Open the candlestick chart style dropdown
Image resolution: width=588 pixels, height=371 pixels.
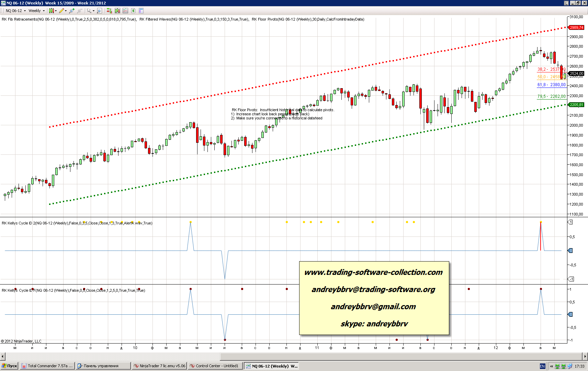point(53,11)
